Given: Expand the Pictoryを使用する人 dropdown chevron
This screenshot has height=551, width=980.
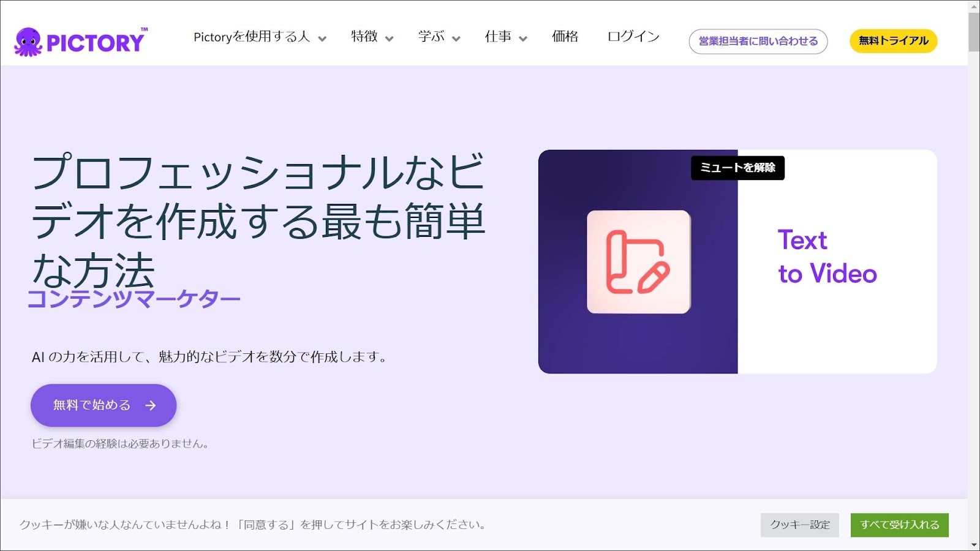Looking at the screenshot, I should (x=322, y=39).
